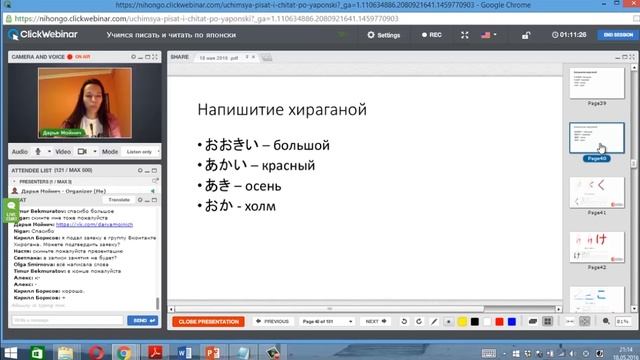Pick the red drawing color
The image size is (640, 360).
pos(499,322)
